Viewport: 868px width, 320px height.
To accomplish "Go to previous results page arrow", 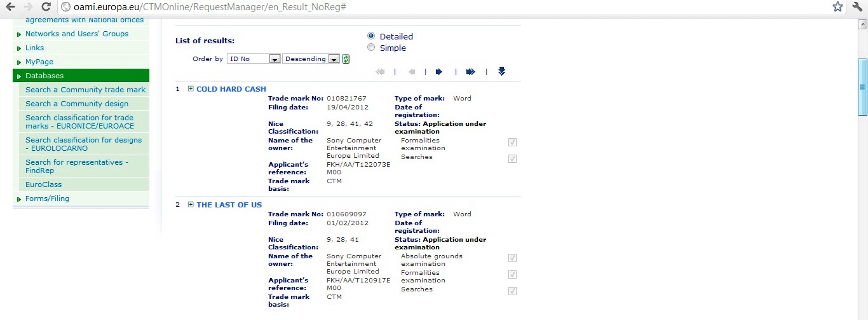I will pyautogui.click(x=412, y=72).
